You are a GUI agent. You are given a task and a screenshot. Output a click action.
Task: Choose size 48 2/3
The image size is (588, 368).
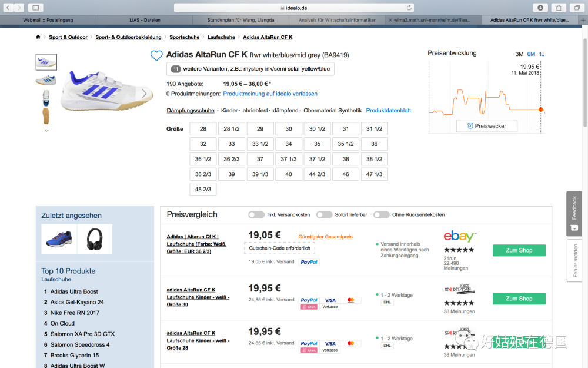[x=203, y=189]
